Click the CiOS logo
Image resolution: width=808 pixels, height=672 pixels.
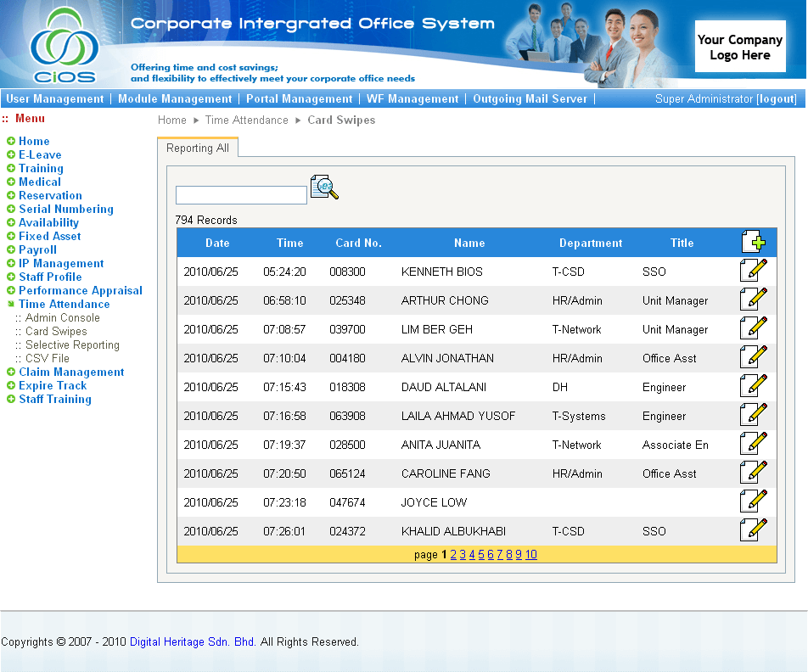(64, 46)
